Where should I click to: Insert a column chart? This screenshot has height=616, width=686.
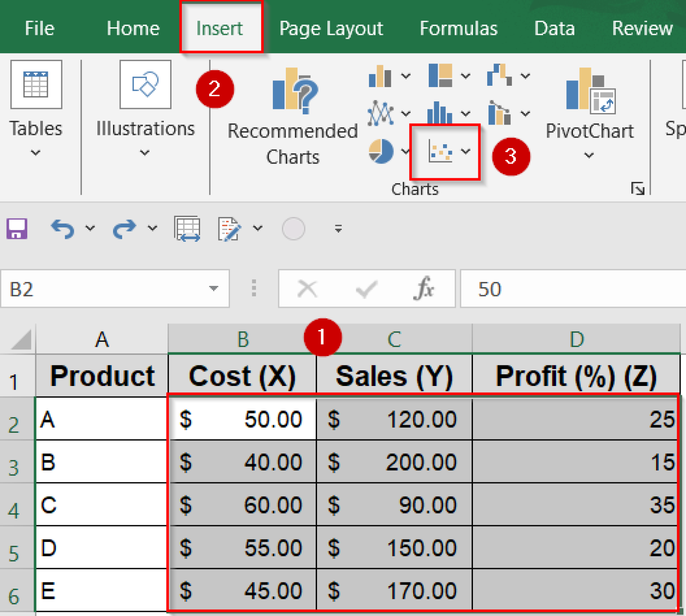click(x=379, y=76)
